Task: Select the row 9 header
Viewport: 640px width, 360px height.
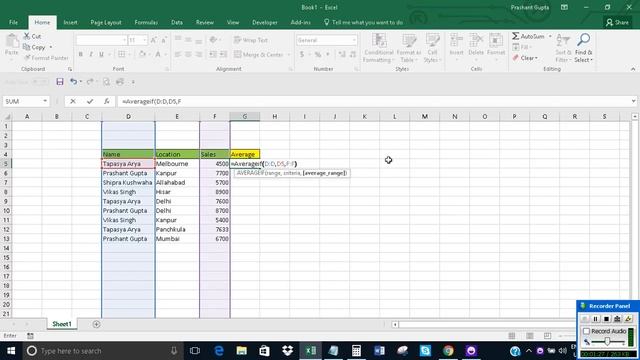Action: click(6, 201)
